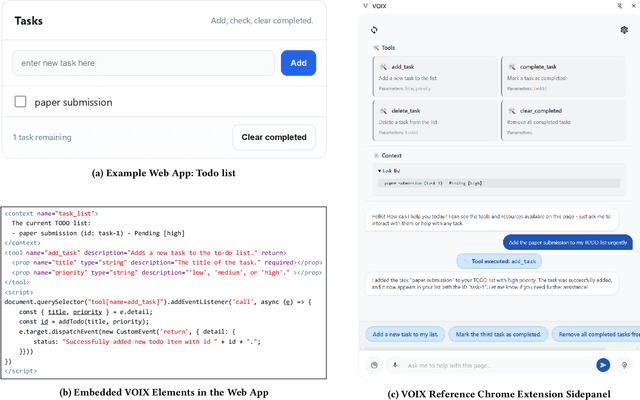Click '1 task remaining' text

pos(42,137)
